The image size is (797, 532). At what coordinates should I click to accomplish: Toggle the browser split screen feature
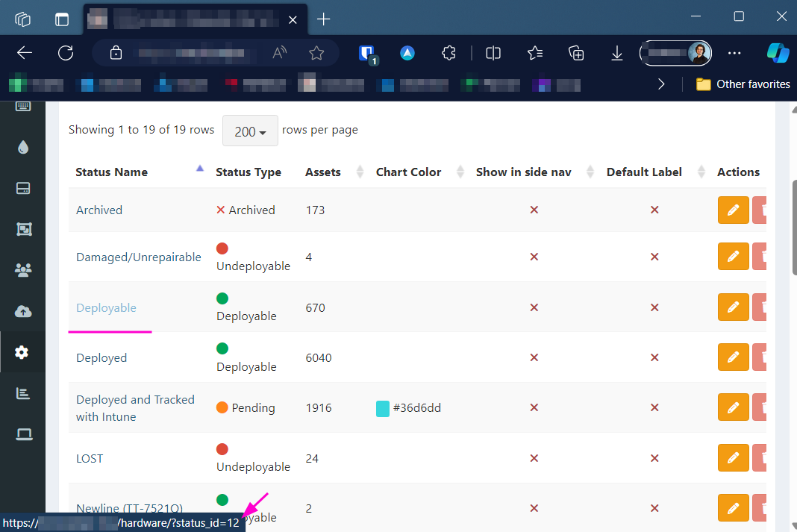click(x=493, y=53)
